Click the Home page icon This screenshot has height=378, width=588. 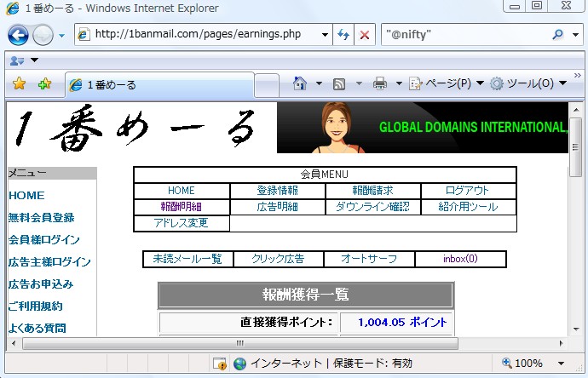pyautogui.click(x=300, y=83)
